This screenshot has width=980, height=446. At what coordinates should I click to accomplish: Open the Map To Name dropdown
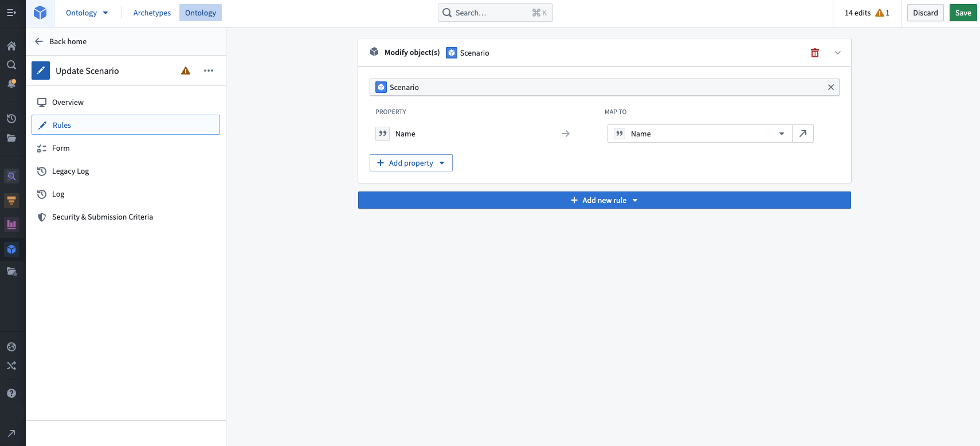(x=700, y=134)
